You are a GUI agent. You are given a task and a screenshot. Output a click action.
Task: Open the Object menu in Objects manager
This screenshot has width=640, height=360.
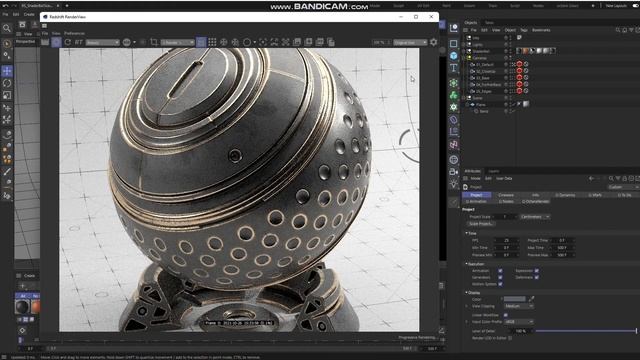(x=510, y=30)
